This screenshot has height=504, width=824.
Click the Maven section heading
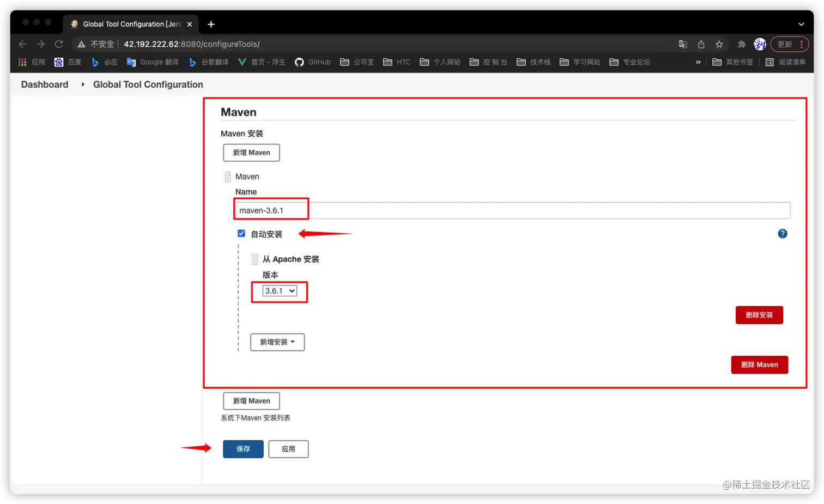tap(239, 112)
